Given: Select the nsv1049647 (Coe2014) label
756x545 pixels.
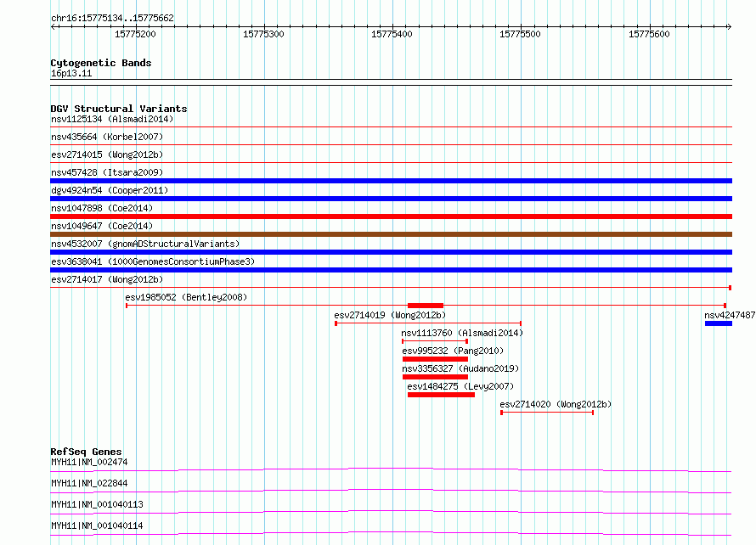Looking at the screenshot, I should tap(102, 226).
